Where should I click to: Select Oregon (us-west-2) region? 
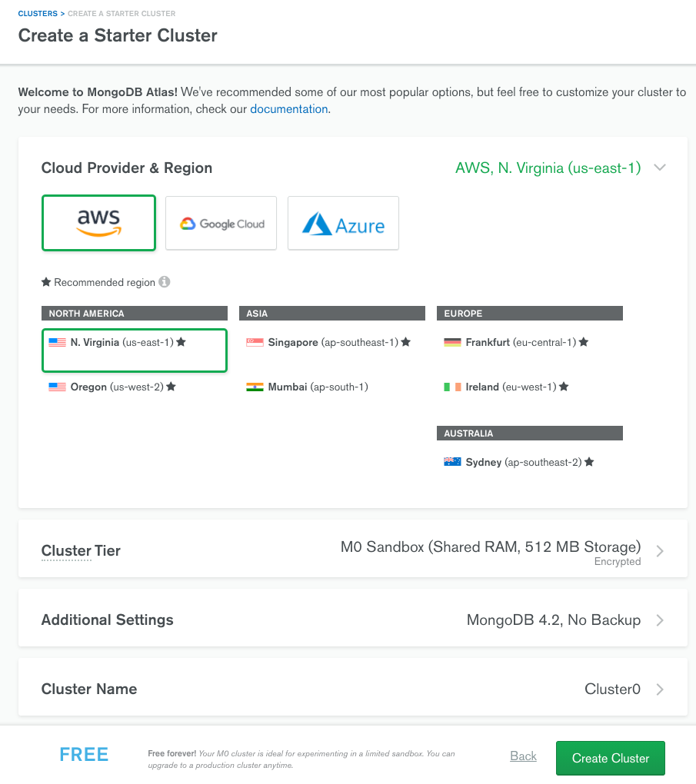pos(116,387)
